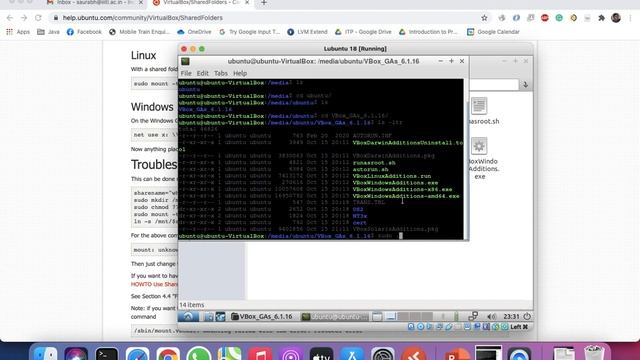Open the Lubuntu start menu button
This screenshot has width=640, height=360.
(x=188, y=316)
